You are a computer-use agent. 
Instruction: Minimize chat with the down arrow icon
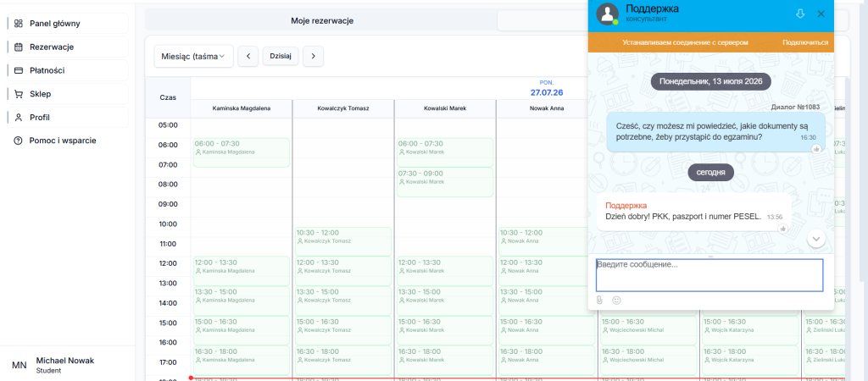pos(800,14)
